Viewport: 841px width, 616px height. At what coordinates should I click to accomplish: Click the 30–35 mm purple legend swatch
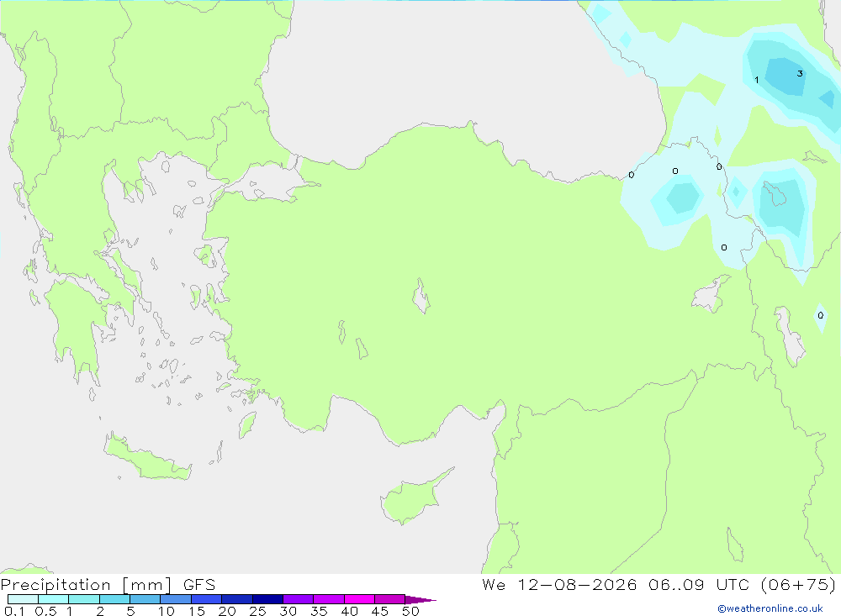(299, 599)
